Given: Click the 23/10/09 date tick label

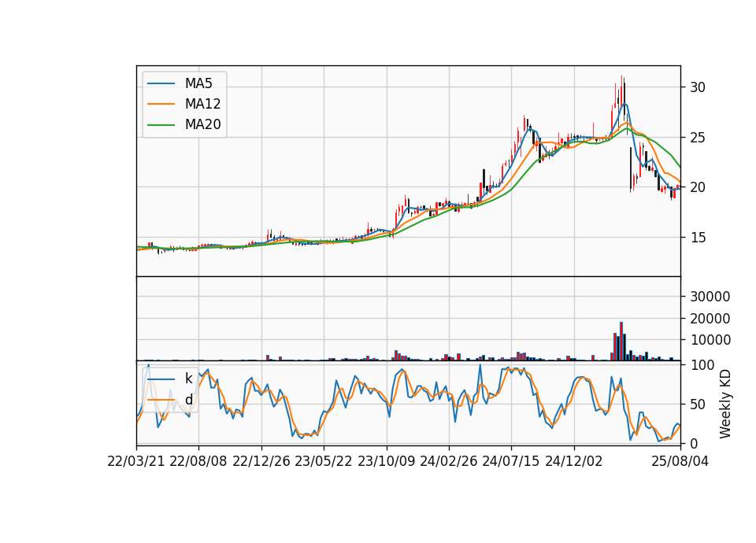Looking at the screenshot, I should point(386,462).
